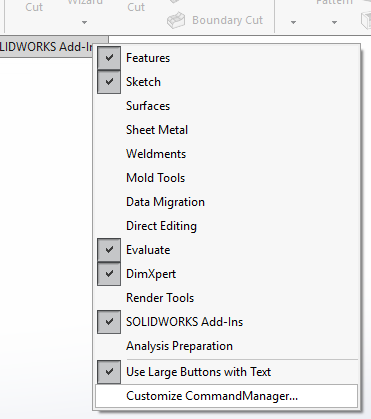371x419 pixels.
Task: Enable the Weldments tab
Action: coord(227,154)
